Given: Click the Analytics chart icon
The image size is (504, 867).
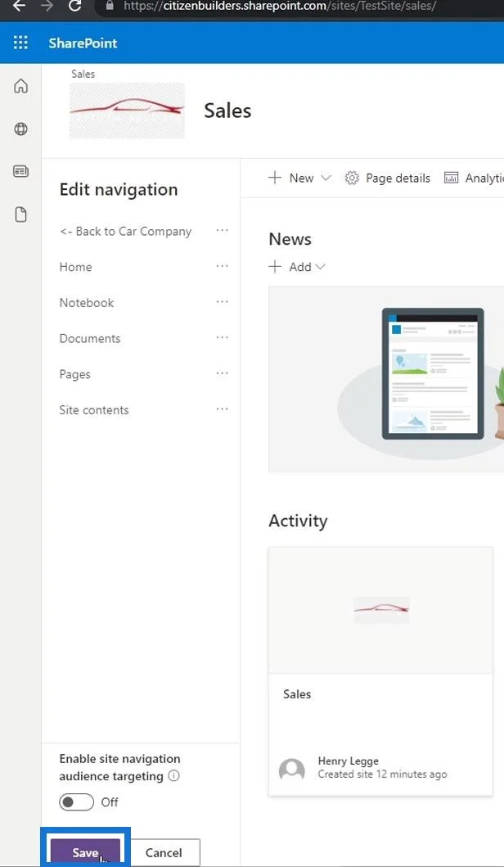Looking at the screenshot, I should [451, 178].
